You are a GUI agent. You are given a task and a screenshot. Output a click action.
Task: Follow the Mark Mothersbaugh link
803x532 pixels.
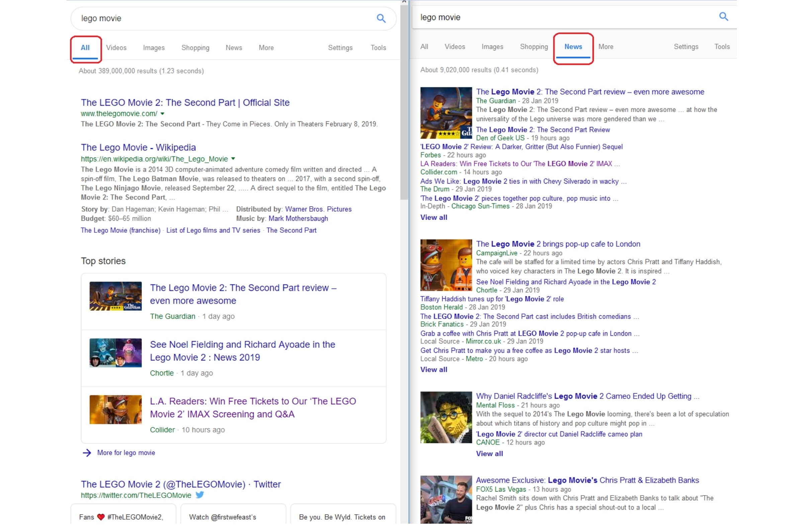click(298, 218)
